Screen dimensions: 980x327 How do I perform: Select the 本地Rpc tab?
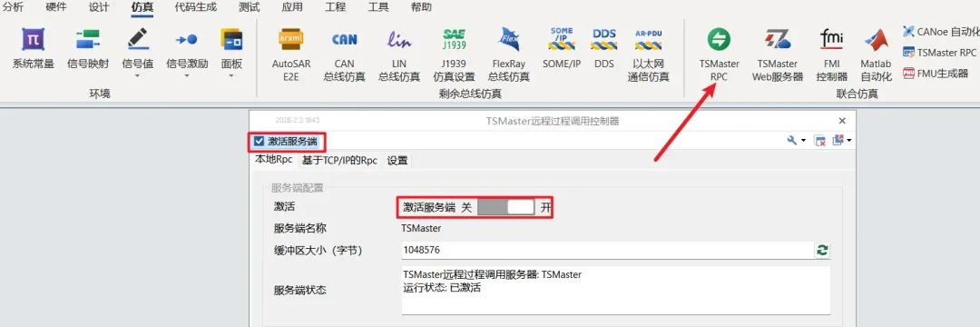point(274,160)
